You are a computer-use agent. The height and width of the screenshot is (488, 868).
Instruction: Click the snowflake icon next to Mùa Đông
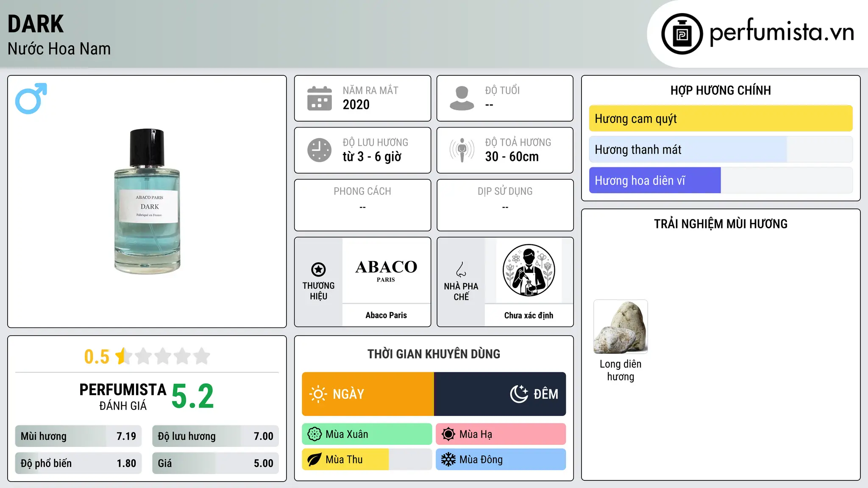(x=448, y=460)
